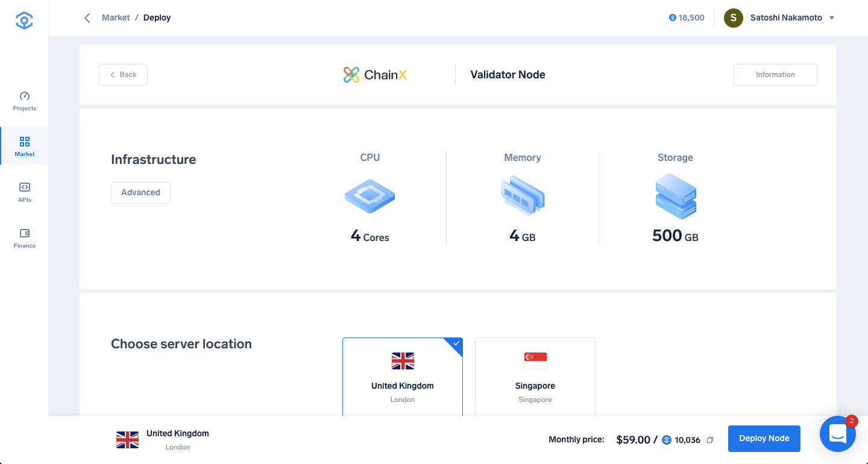
Task: Go to Market in sidebar
Action: pos(25,146)
